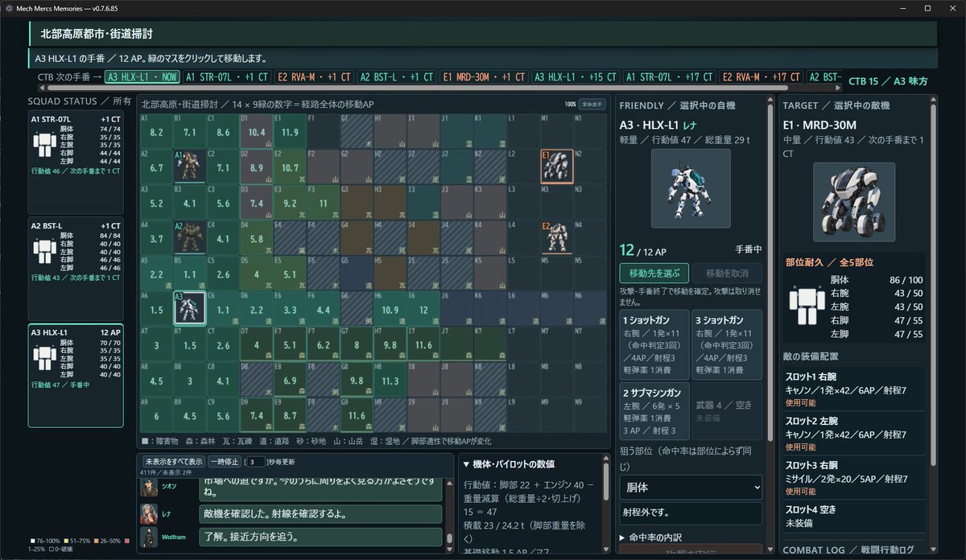Click スロット4 空き enemy equipment entry
The width and height of the screenshot is (966, 560).
pos(853,516)
